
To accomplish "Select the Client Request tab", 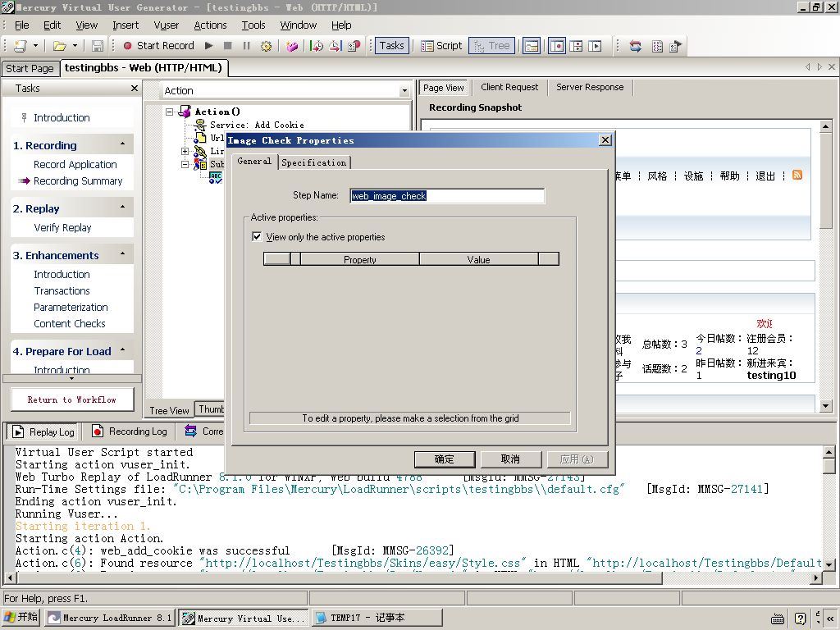I will click(x=509, y=87).
